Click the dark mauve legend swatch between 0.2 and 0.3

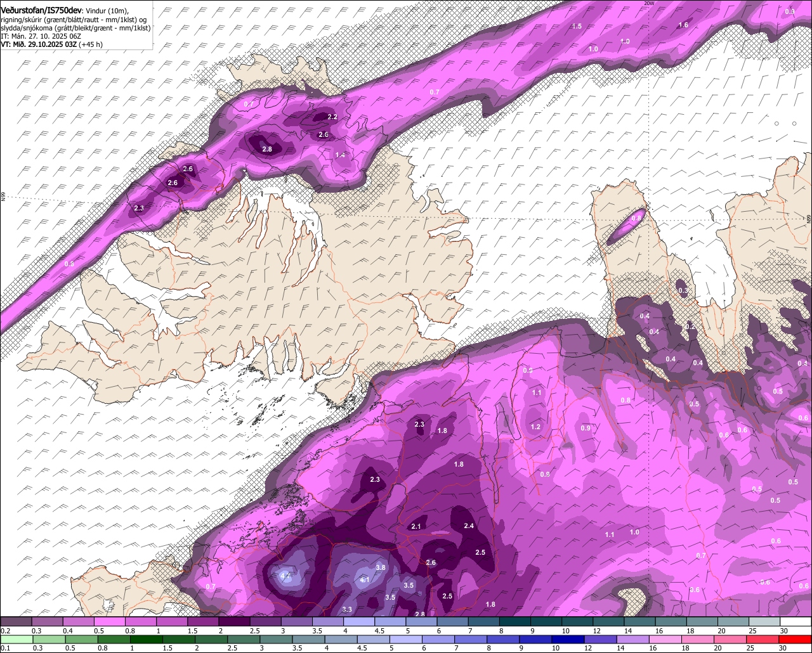click(x=16, y=621)
